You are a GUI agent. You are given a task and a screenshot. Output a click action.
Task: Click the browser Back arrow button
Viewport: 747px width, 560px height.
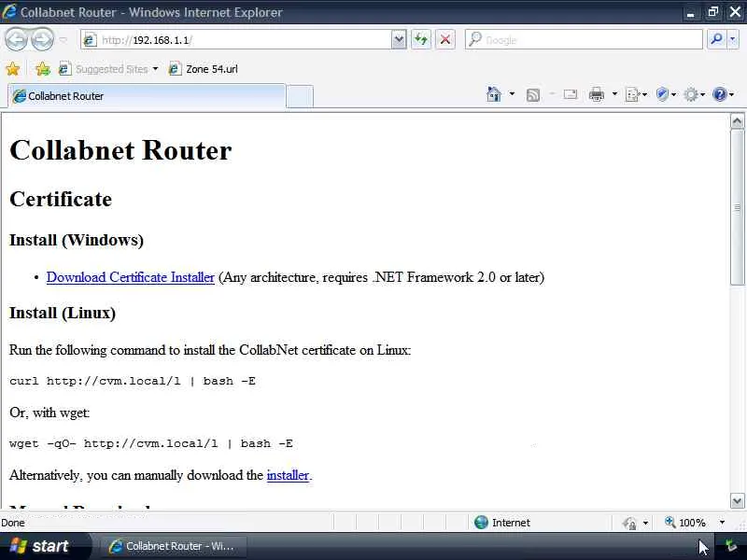(16, 39)
